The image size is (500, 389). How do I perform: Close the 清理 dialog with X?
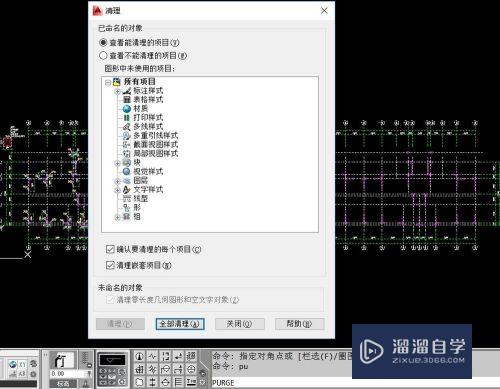[324, 11]
